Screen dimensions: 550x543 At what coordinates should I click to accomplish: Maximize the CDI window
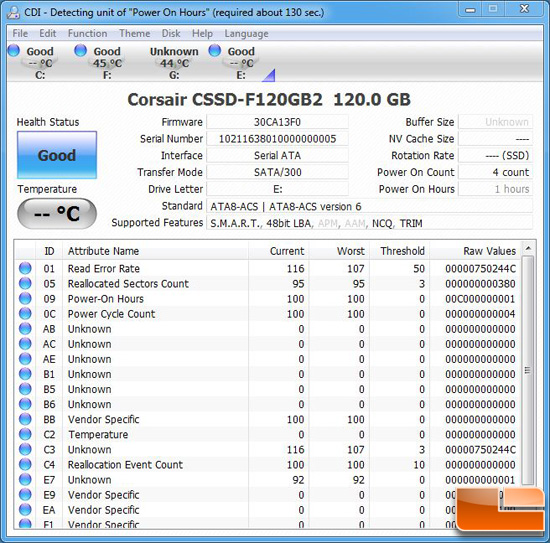coord(492,9)
